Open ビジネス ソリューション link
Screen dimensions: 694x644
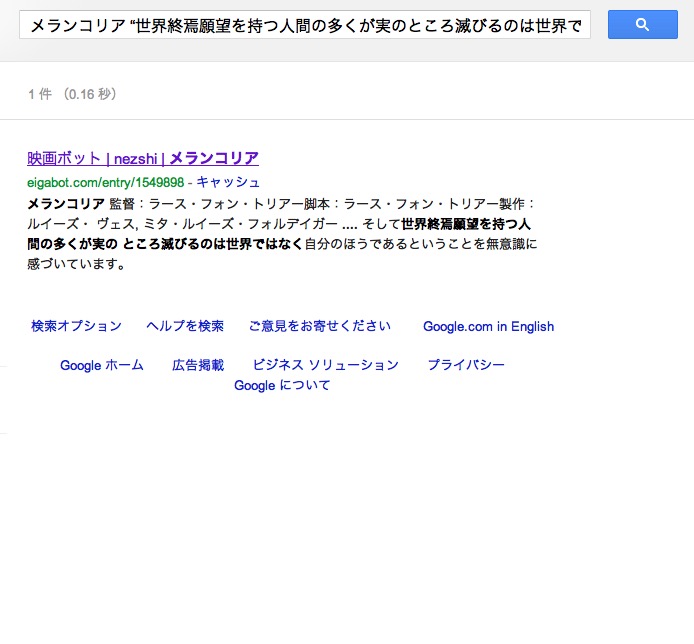325,365
